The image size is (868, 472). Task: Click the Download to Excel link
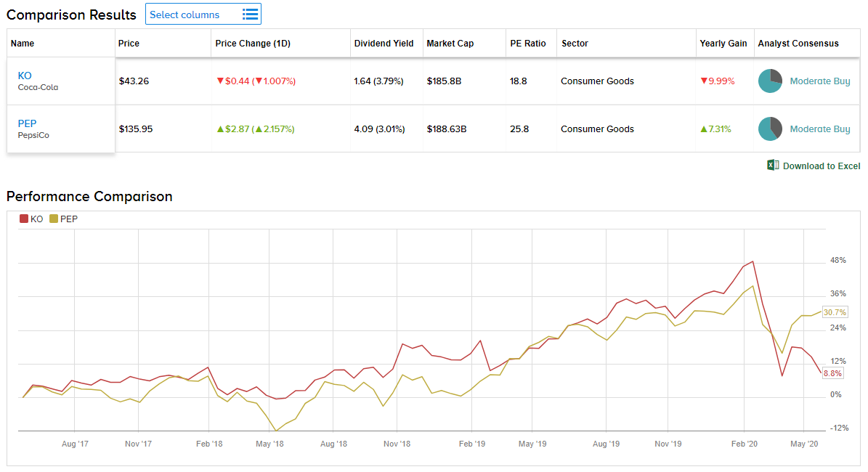click(821, 166)
